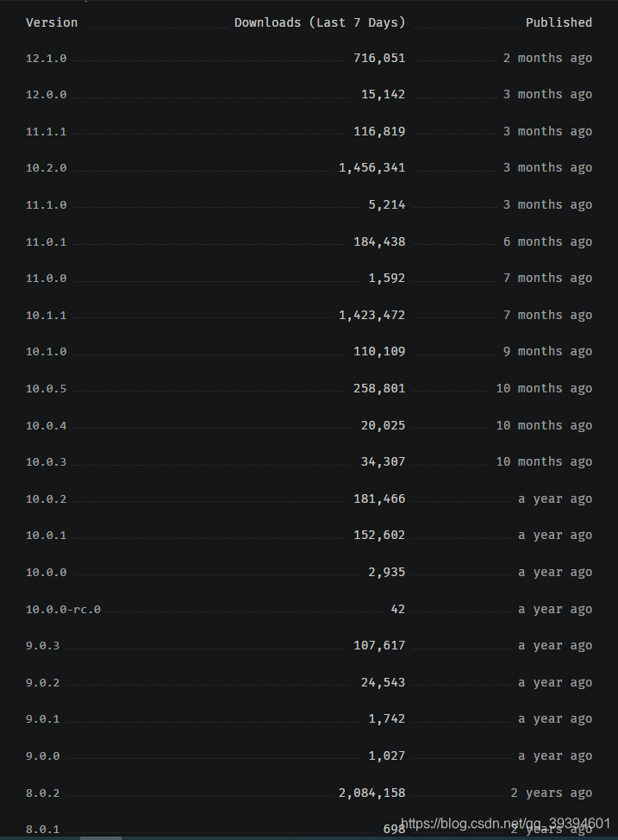Select download count 15,142
Viewport: 618px width, 840px height.
(x=383, y=94)
